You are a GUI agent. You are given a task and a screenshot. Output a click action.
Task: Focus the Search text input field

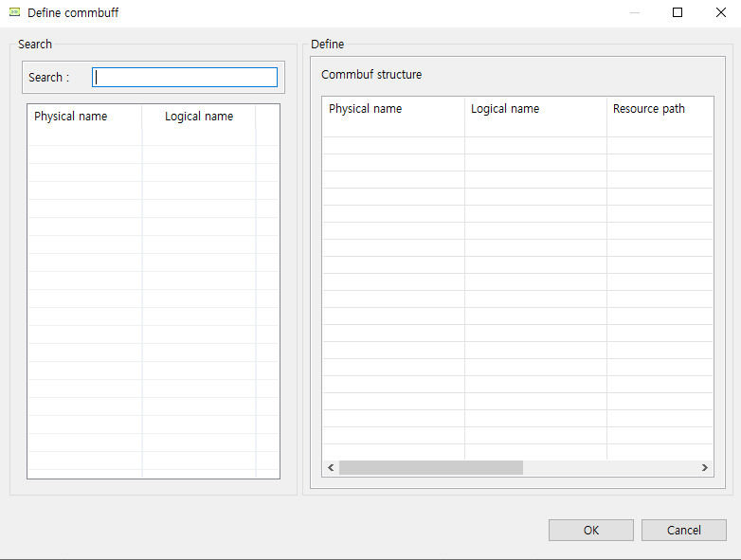tap(185, 78)
